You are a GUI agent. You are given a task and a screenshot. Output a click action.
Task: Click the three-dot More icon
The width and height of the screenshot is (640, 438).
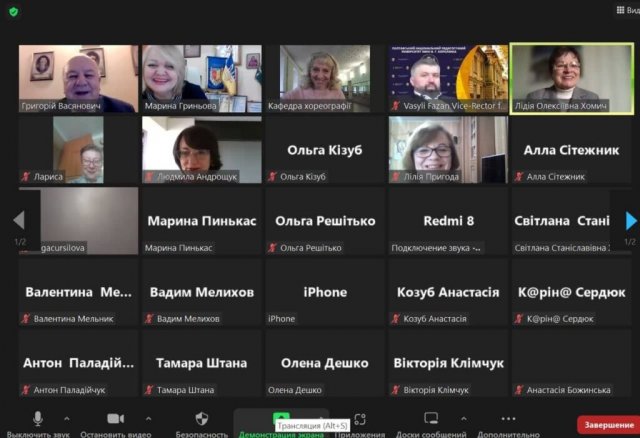(508, 418)
